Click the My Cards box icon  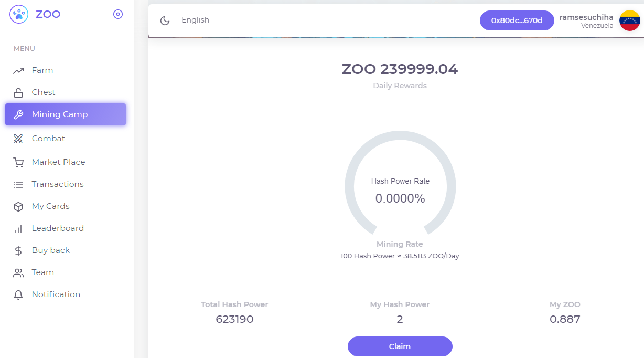coord(18,207)
